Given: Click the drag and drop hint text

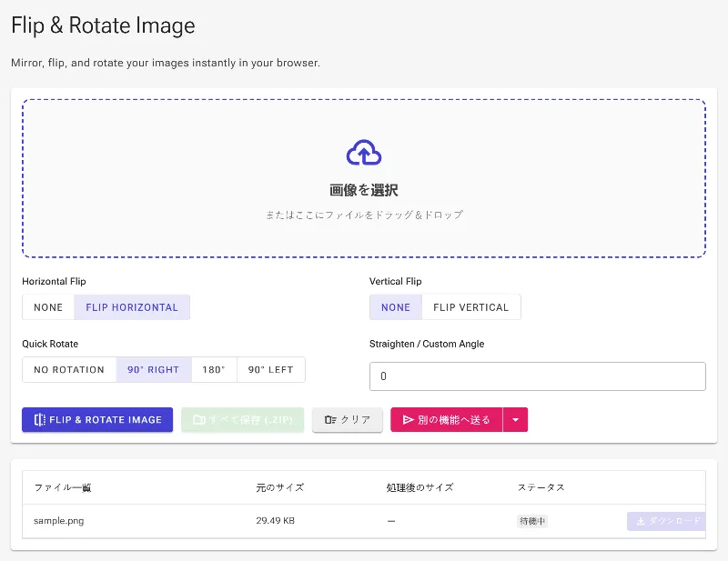Looking at the screenshot, I should coord(364,215).
